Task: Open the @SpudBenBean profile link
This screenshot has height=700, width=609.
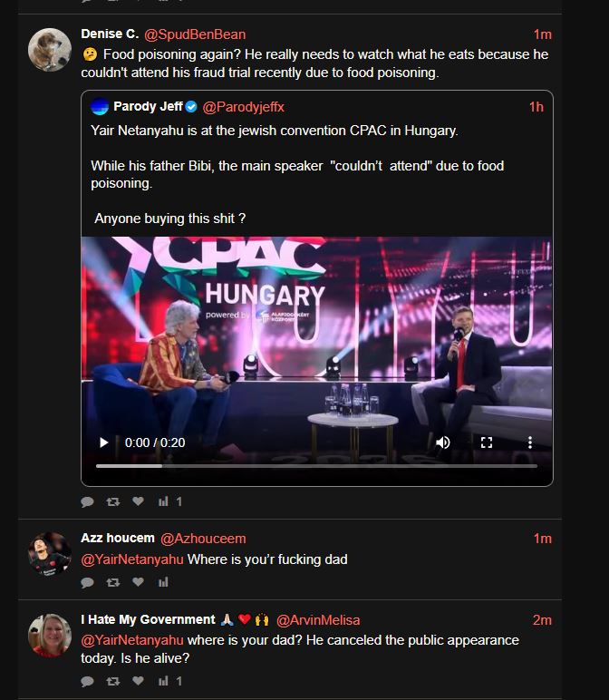Action: click(195, 34)
